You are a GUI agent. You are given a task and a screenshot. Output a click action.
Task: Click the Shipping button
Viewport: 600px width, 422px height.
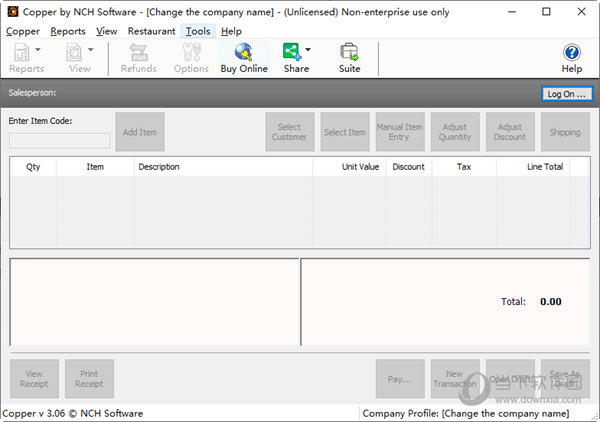tap(565, 132)
